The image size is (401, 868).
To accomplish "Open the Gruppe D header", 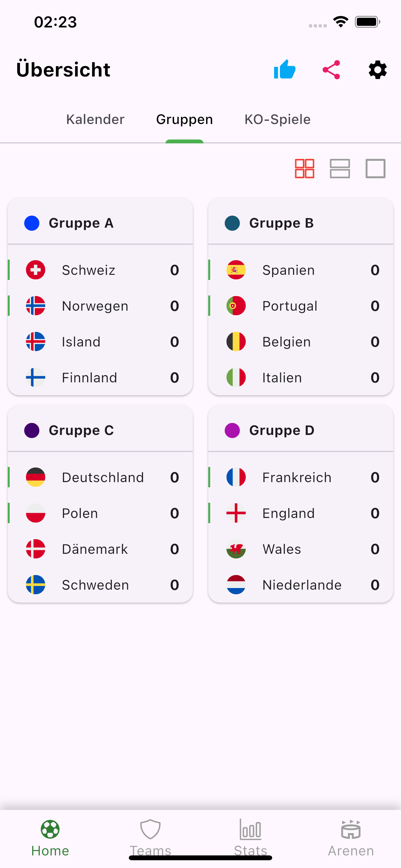I will (x=301, y=430).
